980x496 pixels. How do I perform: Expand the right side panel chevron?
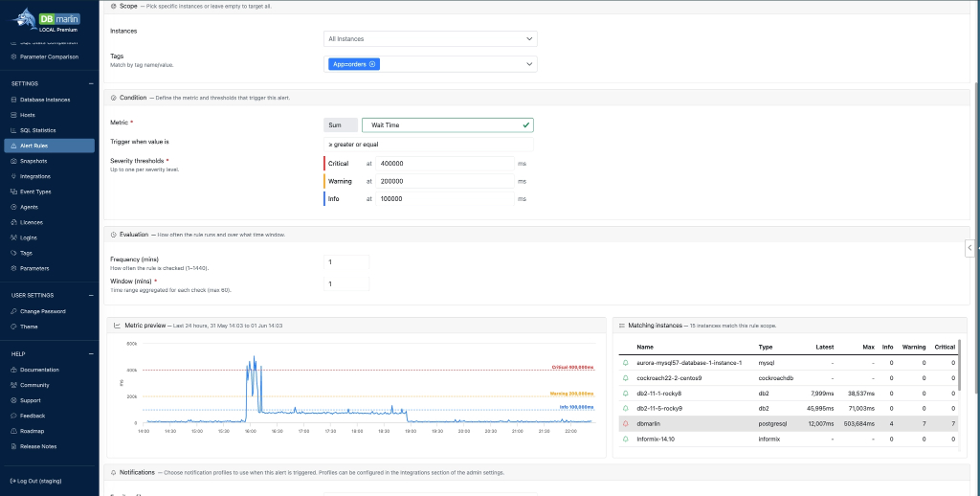coord(970,248)
